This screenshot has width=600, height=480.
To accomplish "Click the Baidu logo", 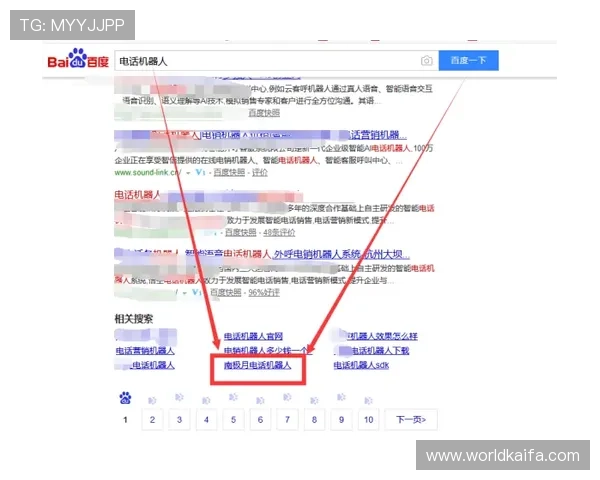I will (78, 59).
